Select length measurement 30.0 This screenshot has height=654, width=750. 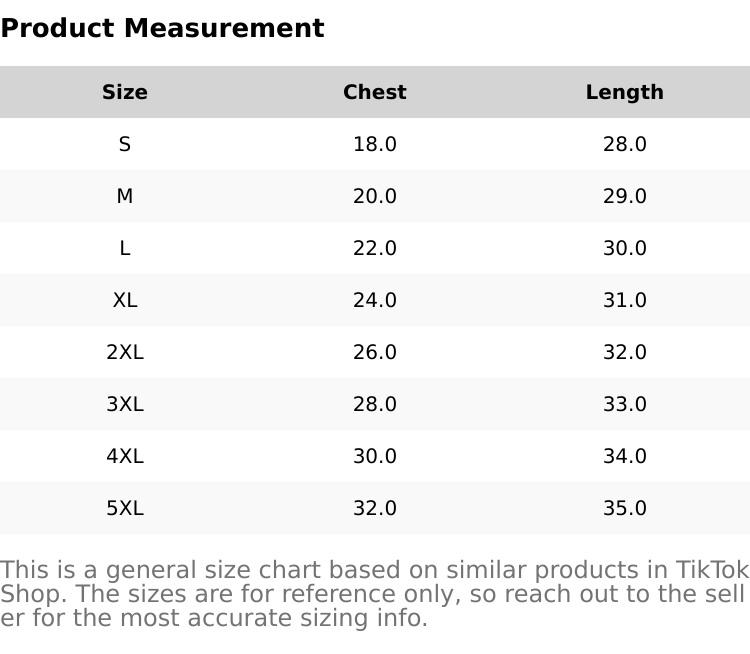click(625, 248)
